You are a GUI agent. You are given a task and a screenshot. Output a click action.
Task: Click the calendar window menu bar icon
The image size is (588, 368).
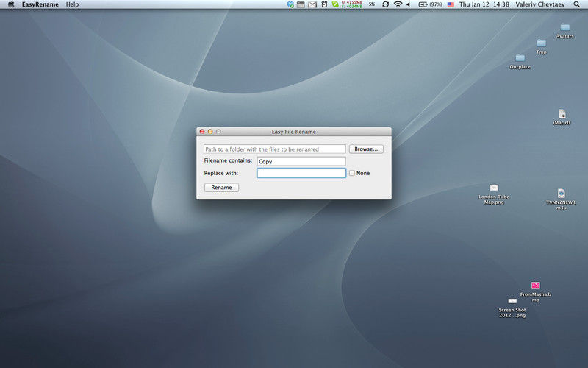[x=301, y=4]
